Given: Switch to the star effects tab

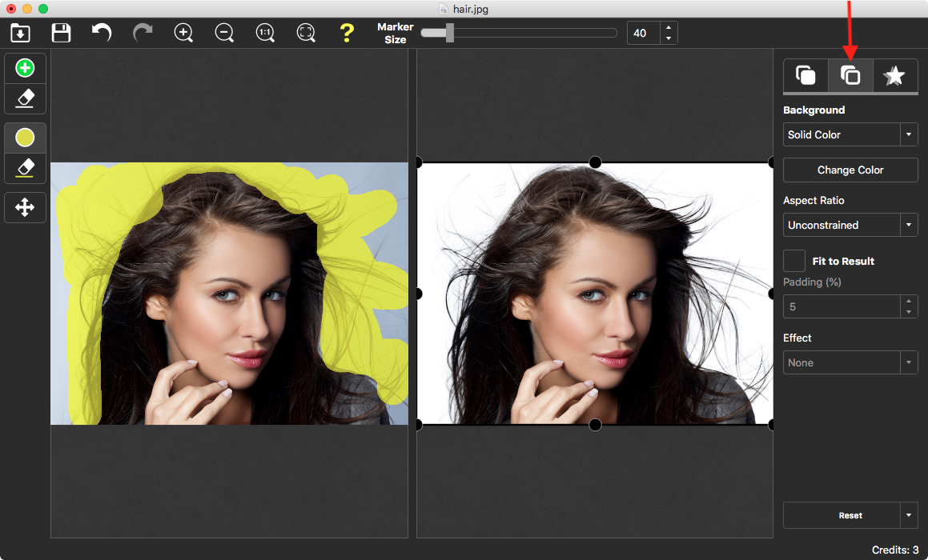Looking at the screenshot, I should pos(894,75).
